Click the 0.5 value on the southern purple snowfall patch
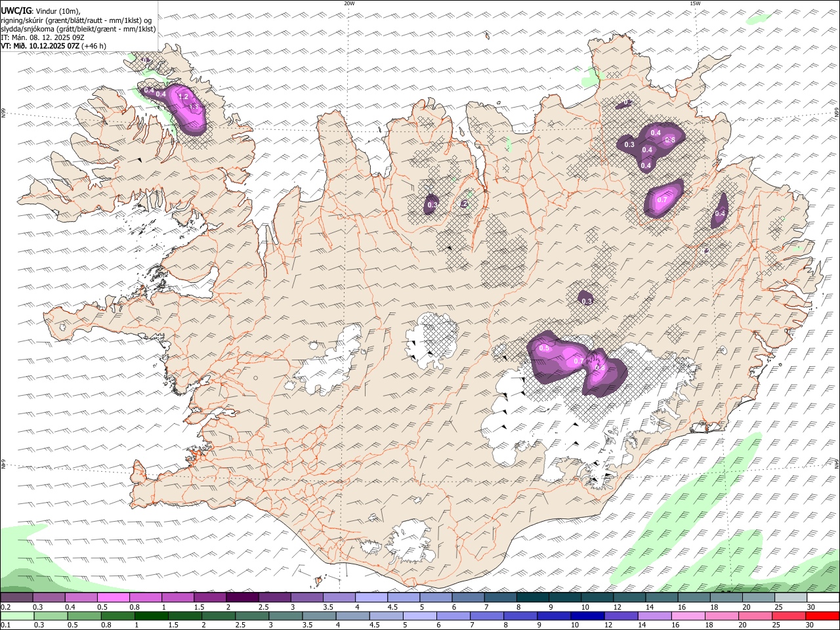Screen dimensions: 840x630 point(544,348)
